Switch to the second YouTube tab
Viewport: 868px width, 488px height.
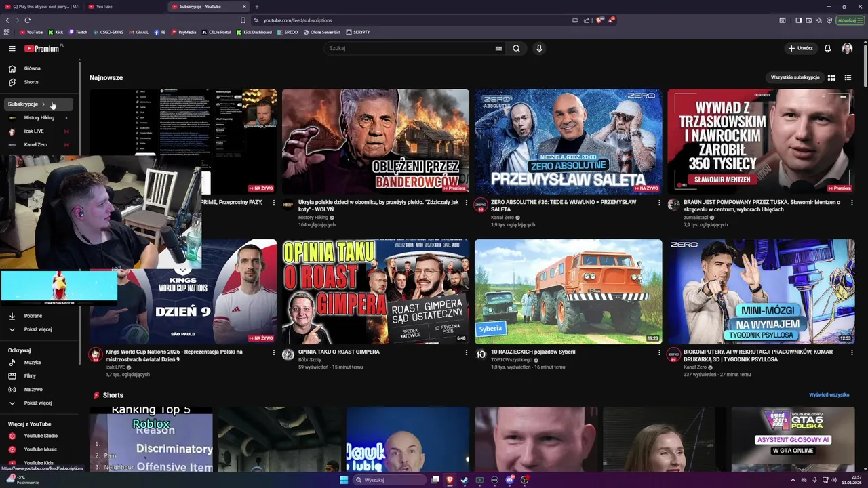124,7
